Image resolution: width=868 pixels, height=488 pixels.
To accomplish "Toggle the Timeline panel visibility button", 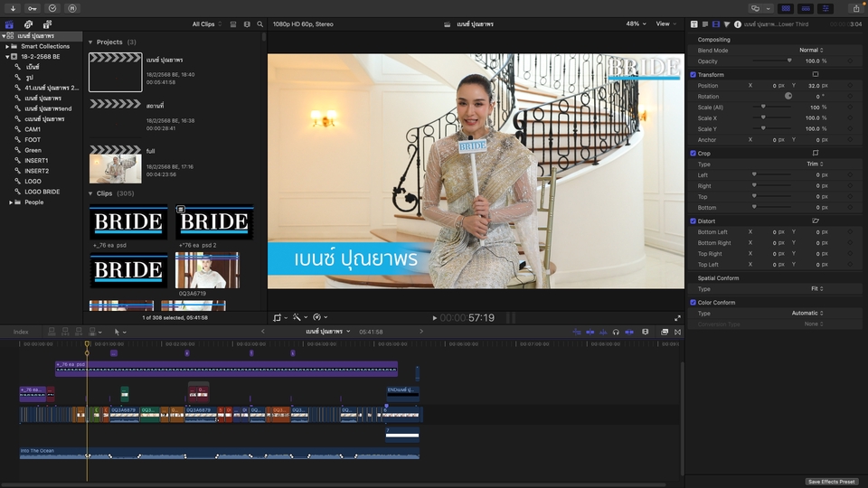I will click(806, 8).
